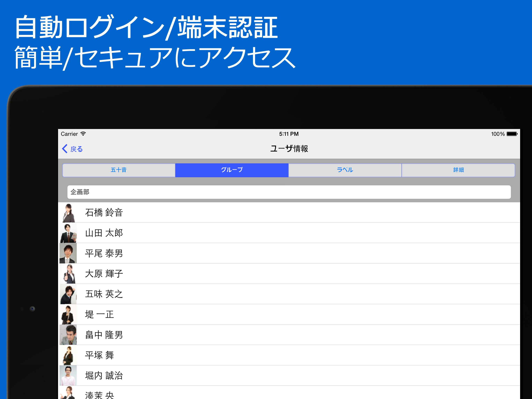The height and width of the screenshot is (399, 532).
Task: Select 平尾 泰男 from the list
Action: coord(289,253)
